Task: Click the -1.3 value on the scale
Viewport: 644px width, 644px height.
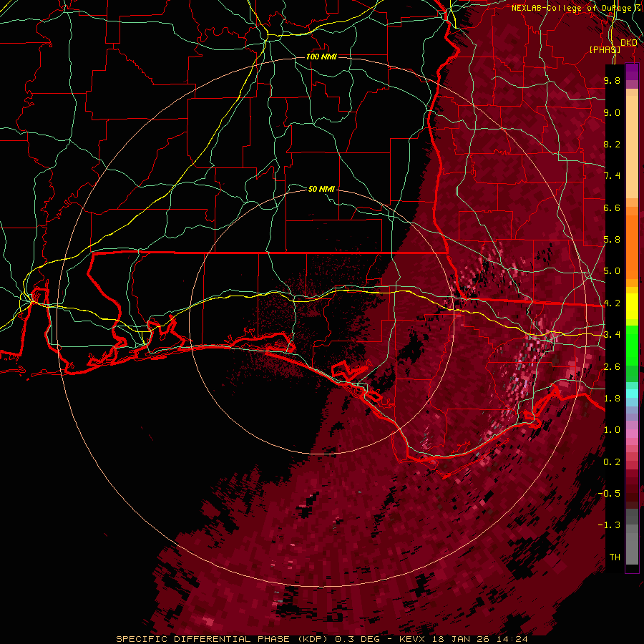Action: 609,525
